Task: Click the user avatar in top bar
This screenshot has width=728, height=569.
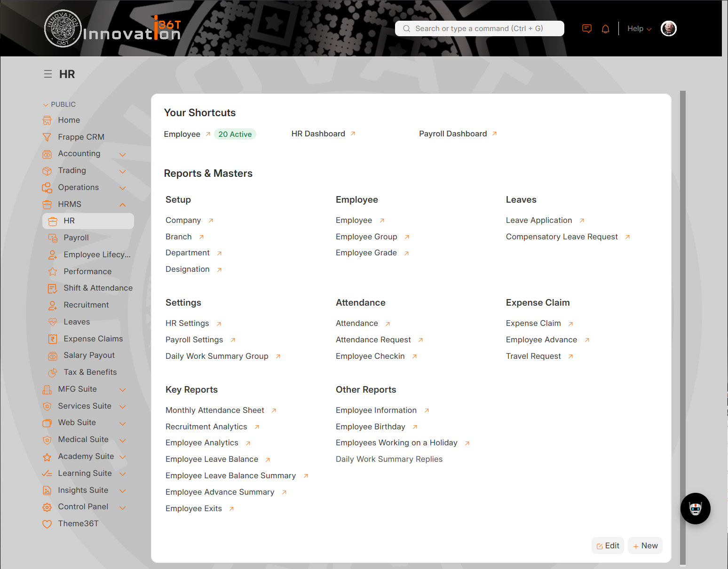Action: pyautogui.click(x=668, y=29)
